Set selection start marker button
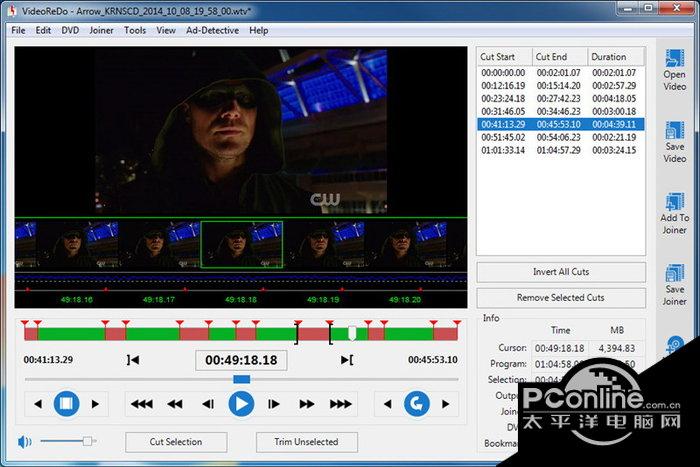700x467 pixels. pyautogui.click(x=133, y=360)
